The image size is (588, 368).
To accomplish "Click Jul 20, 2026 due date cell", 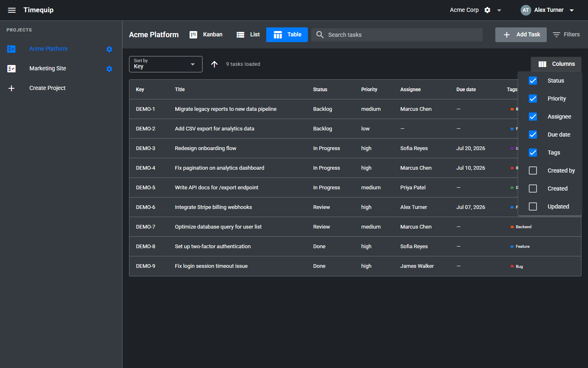I will pyautogui.click(x=470, y=148).
